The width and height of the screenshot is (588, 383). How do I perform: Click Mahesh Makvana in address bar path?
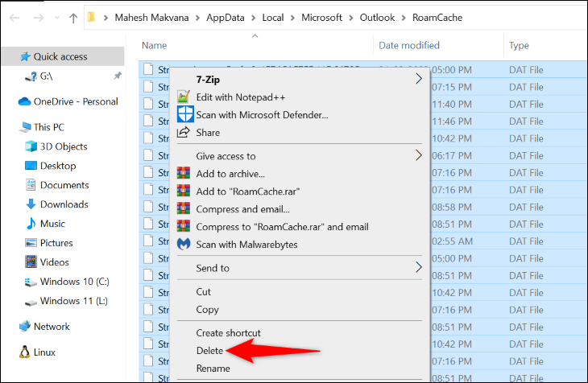click(x=151, y=18)
